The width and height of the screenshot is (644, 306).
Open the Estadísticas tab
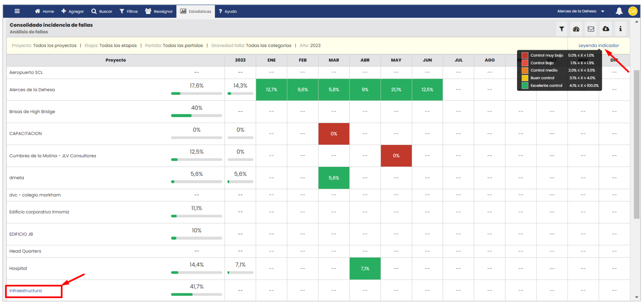[196, 11]
